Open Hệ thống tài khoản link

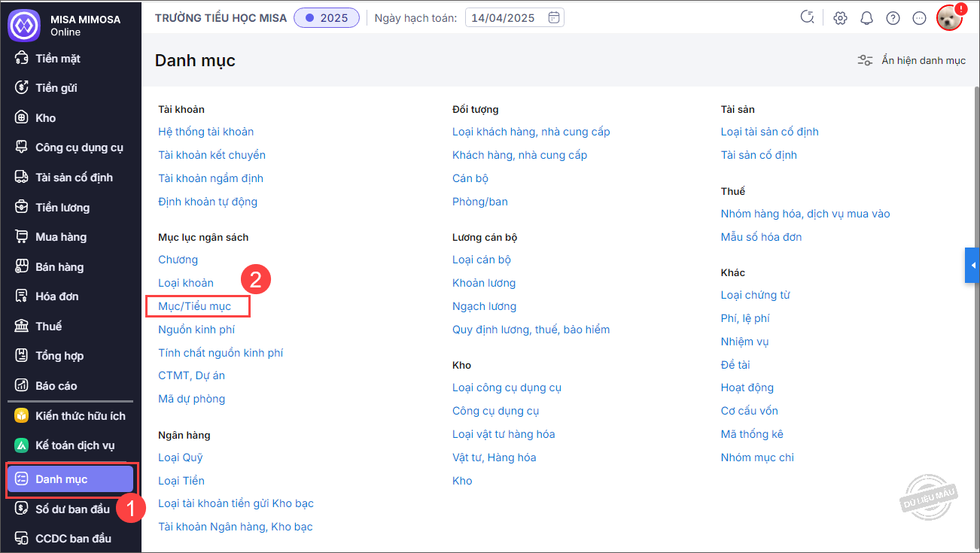pyautogui.click(x=205, y=132)
